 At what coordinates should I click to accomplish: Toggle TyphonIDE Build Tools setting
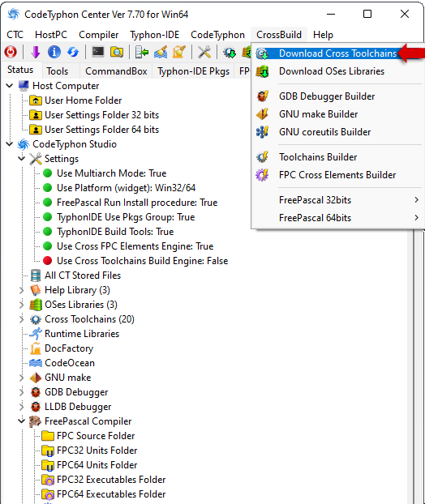[115, 232]
